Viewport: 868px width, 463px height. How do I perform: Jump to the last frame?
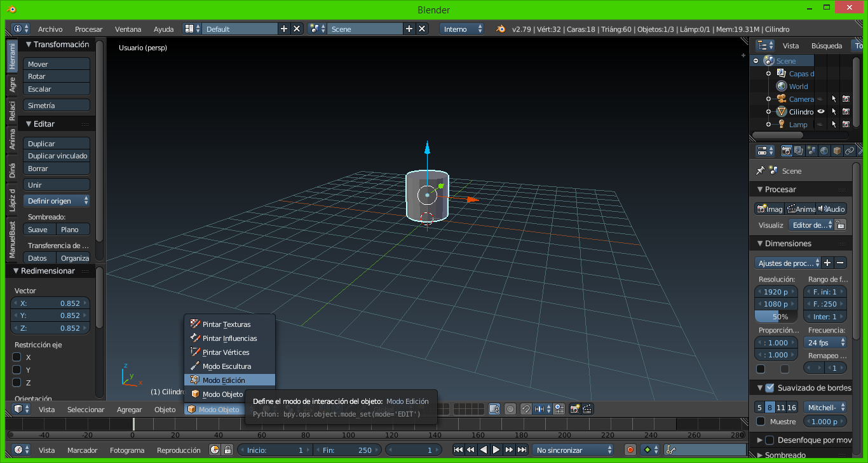pos(522,450)
